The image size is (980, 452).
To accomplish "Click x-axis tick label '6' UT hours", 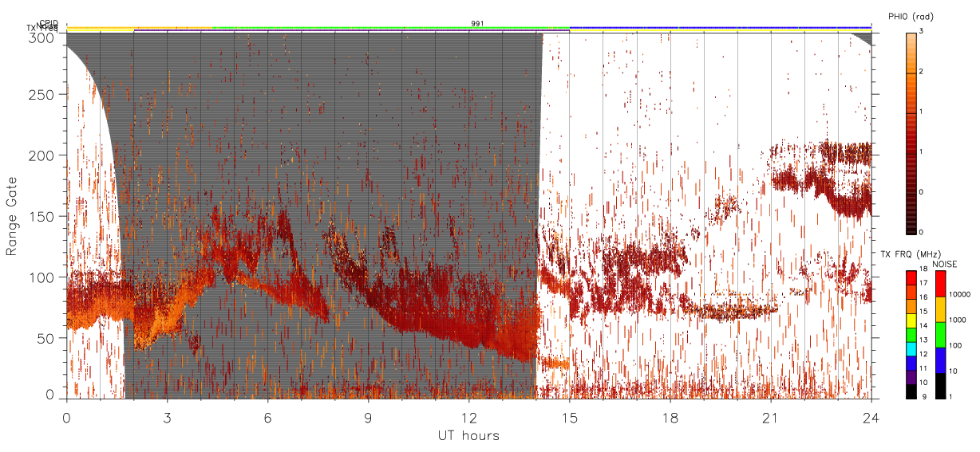I will (267, 417).
